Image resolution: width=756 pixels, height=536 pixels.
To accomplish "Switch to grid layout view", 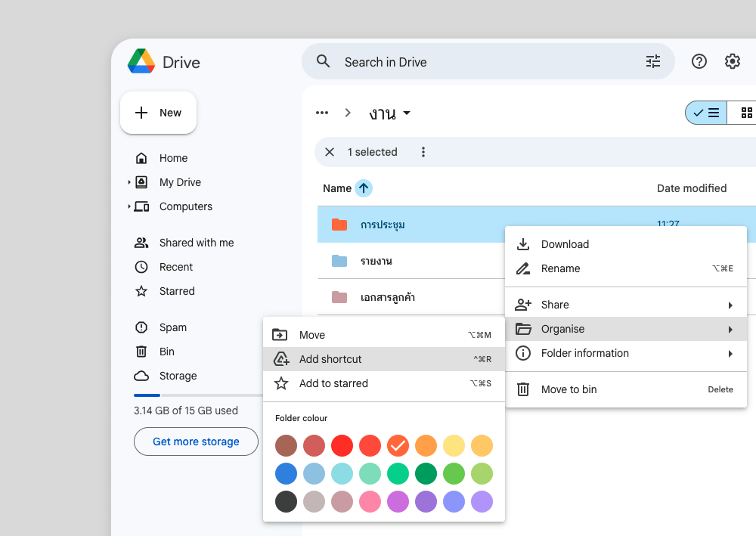I will [x=745, y=113].
